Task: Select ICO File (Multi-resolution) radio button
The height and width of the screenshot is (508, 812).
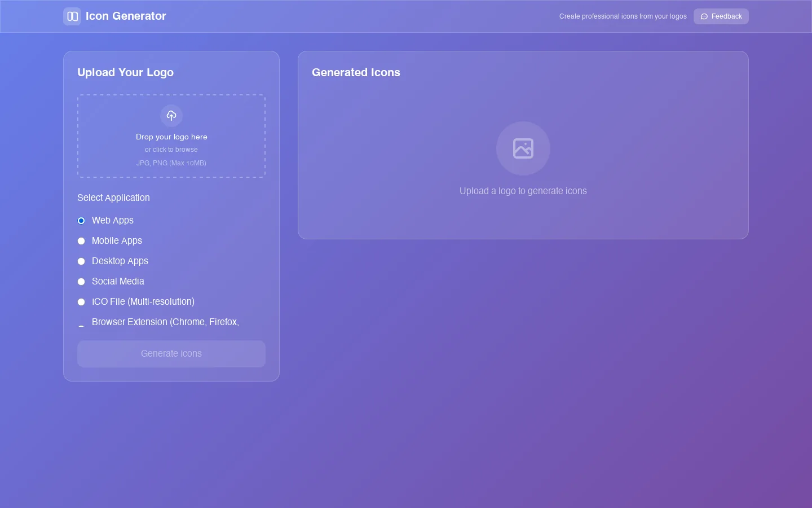Action: click(x=81, y=302)
